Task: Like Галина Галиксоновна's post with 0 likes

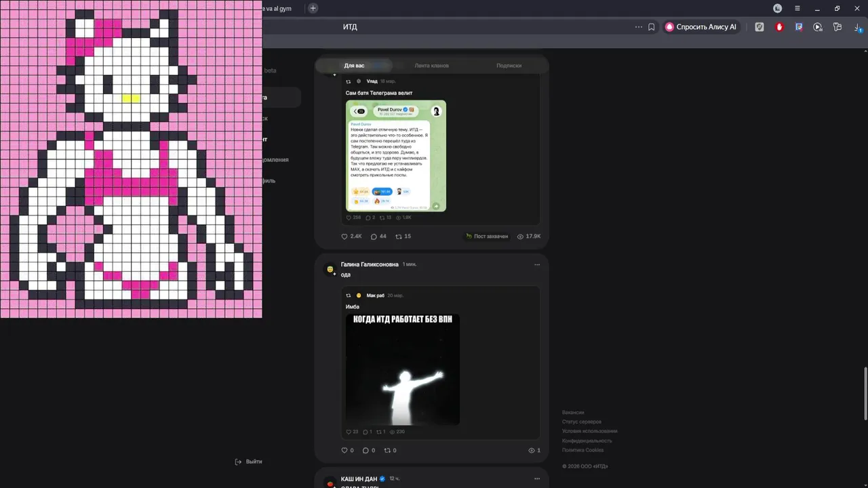Action: tap(347, 451)
